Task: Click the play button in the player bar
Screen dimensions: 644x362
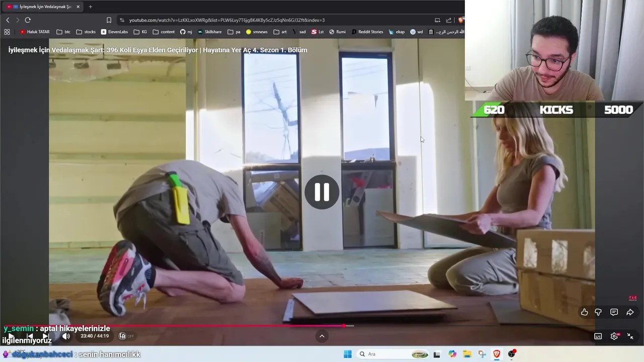Action: point(11,336)
